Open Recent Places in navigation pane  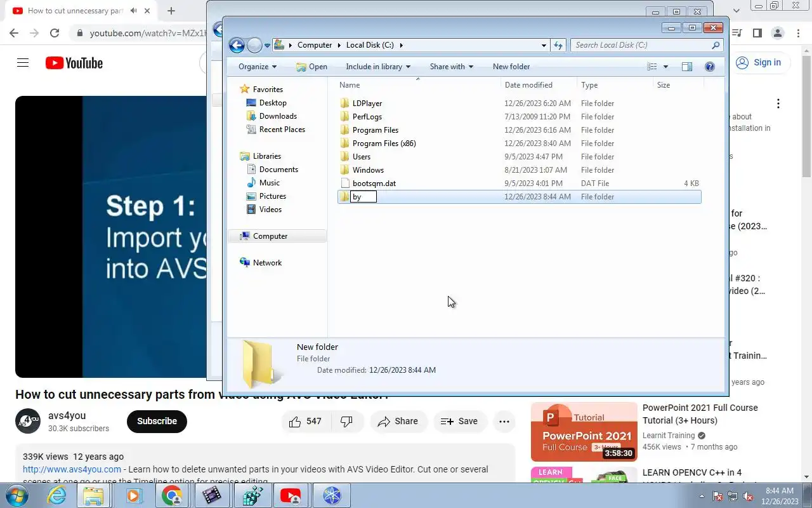pos(282,130)
